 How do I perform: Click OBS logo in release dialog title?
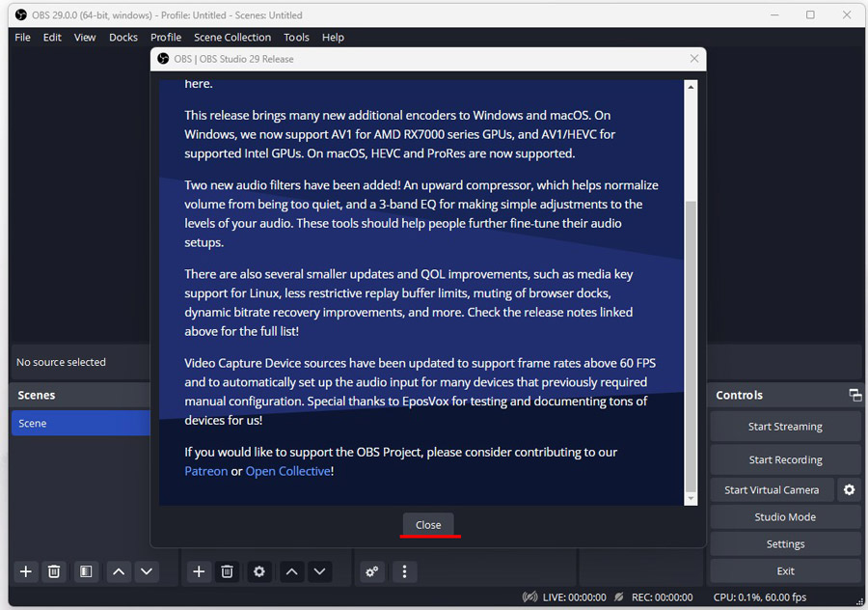pos(163,59)
